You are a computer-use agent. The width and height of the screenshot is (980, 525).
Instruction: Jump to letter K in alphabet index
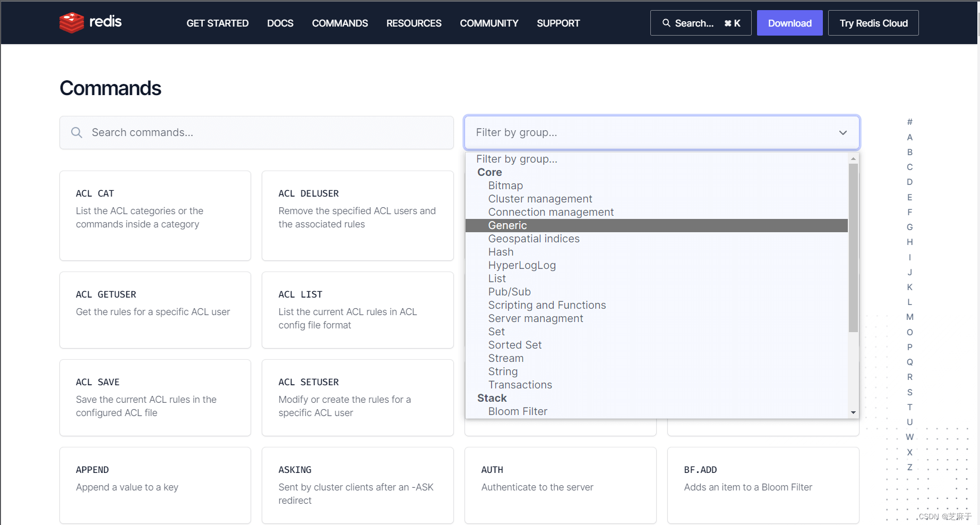point(910,287)
